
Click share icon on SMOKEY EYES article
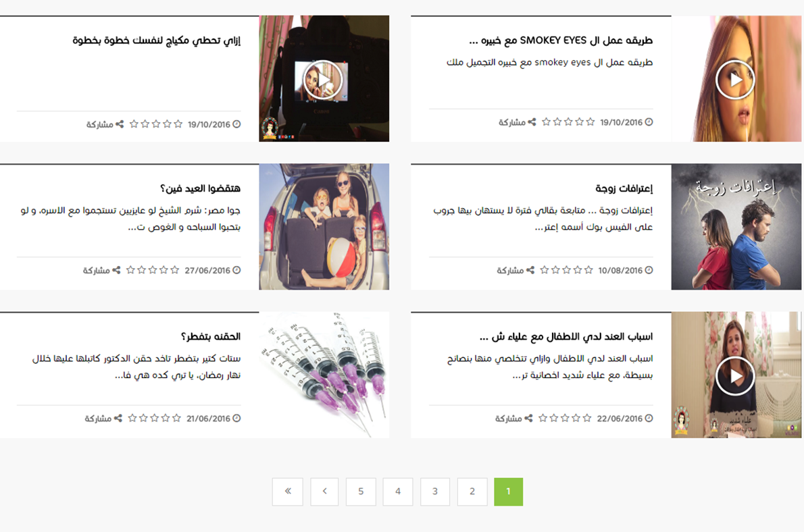tap(532, 122)
